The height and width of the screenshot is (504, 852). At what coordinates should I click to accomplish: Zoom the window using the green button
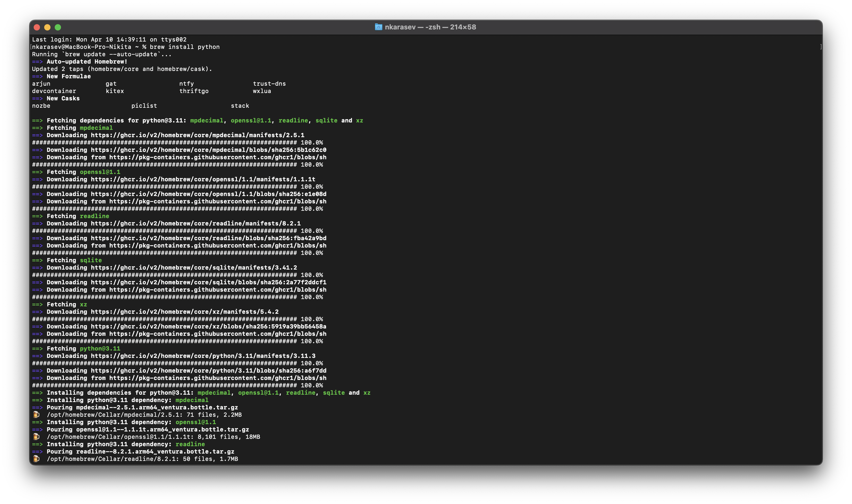pyautogui.click(x=58, y=27)
